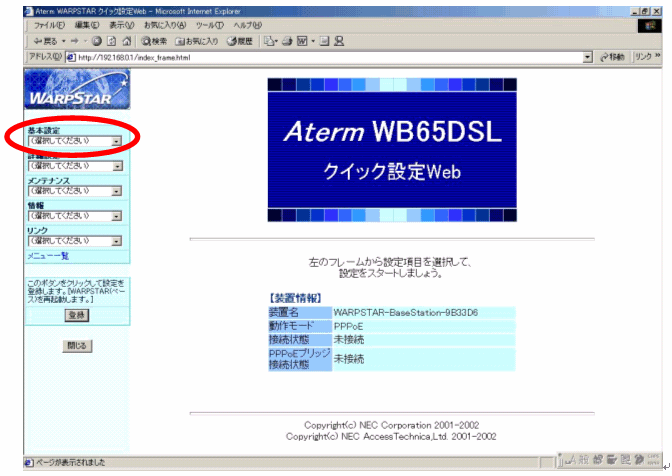The height and width of the screenshot is (476, 672).
Task: Click the 登録 button
Action: (x=76, y=315)
